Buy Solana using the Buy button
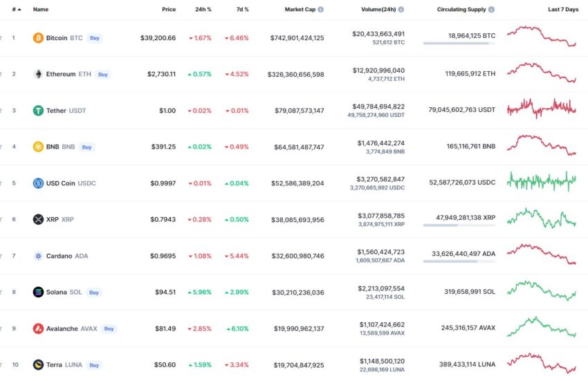The height and width of the screenshot is (381, 588). [94, 292]
